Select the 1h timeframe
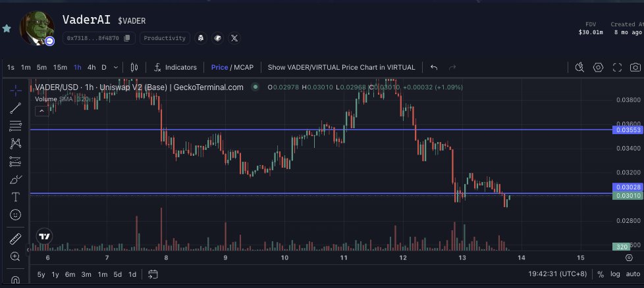The height and width of the screenshot is (288, 644). (78, 67)
